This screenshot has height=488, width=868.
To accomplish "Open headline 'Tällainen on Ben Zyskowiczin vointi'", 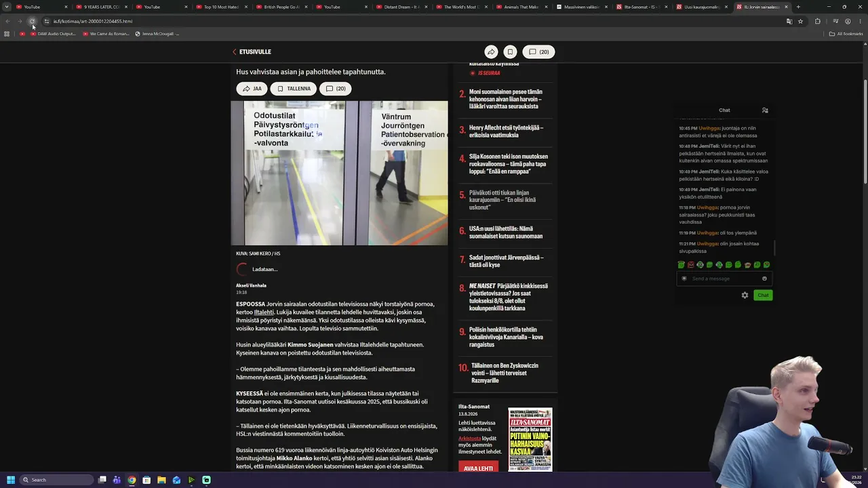I will click(505, 373).
